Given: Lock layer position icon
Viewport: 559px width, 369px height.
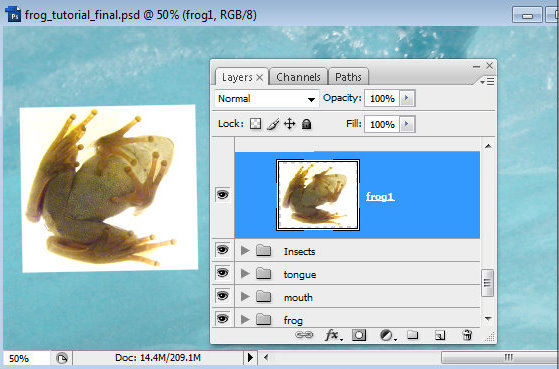Looking at the screenshot, I should (x=289, y=124).
